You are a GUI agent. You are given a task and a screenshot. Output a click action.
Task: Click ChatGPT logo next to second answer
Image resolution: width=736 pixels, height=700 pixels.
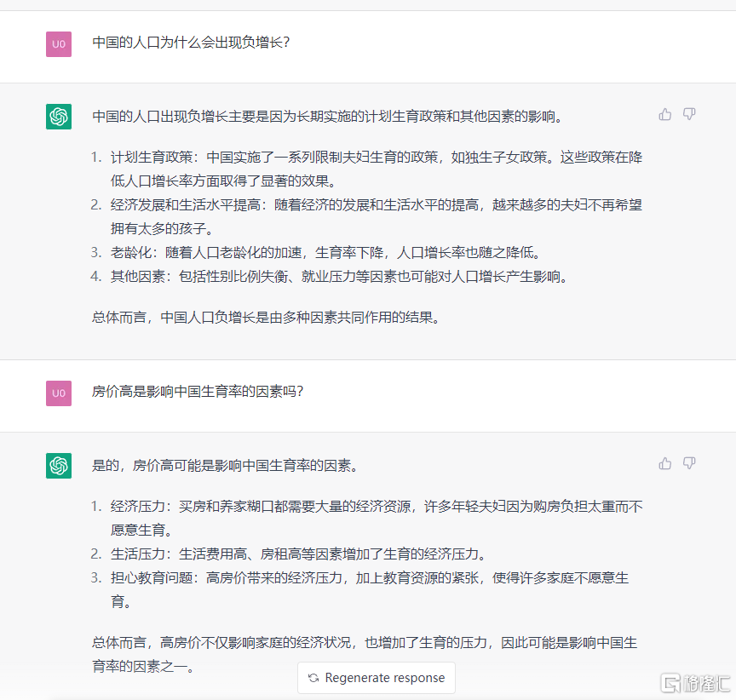coord(59,466)
